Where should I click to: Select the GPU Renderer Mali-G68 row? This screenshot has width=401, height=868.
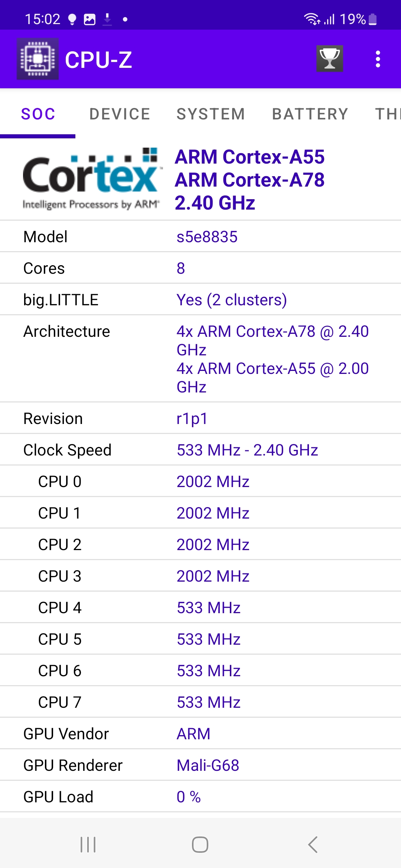[200, 765]
